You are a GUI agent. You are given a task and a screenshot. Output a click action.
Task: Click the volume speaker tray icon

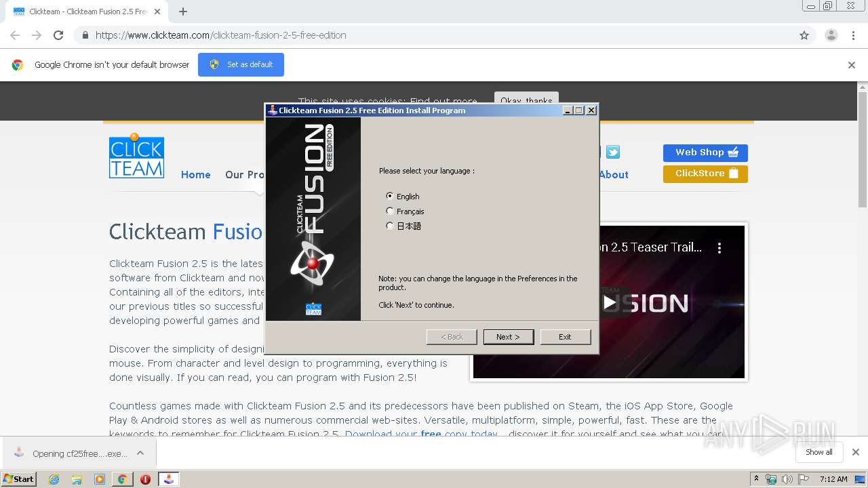point(787,479)
